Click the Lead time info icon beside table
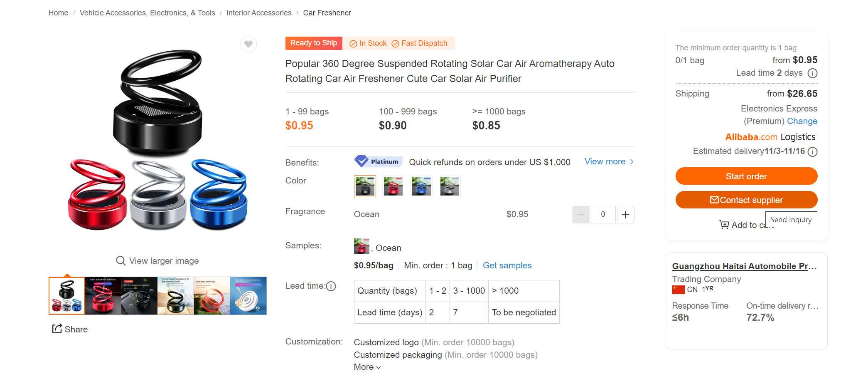 pos(331,286)
